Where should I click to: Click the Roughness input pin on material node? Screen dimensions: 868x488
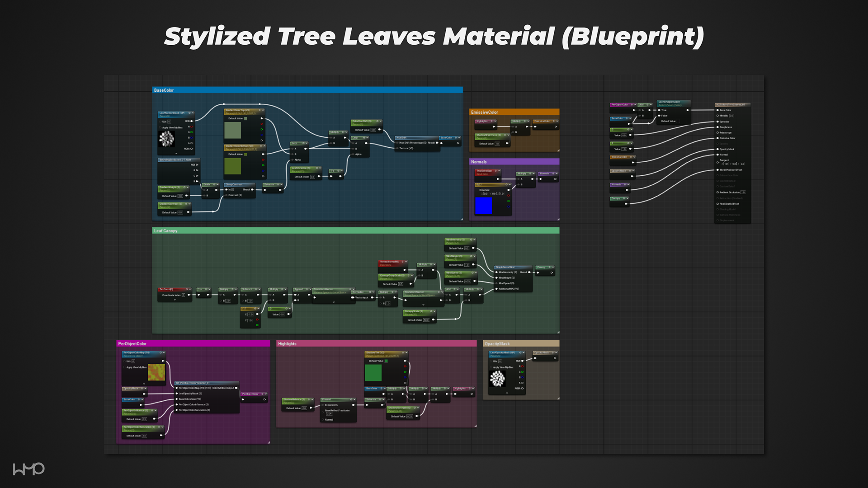tap(717, 127)
